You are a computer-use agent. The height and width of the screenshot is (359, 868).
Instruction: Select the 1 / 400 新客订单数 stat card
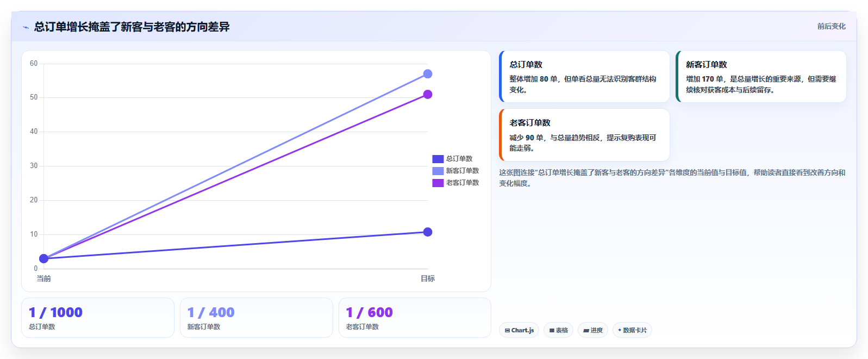[x=257, y=318]
